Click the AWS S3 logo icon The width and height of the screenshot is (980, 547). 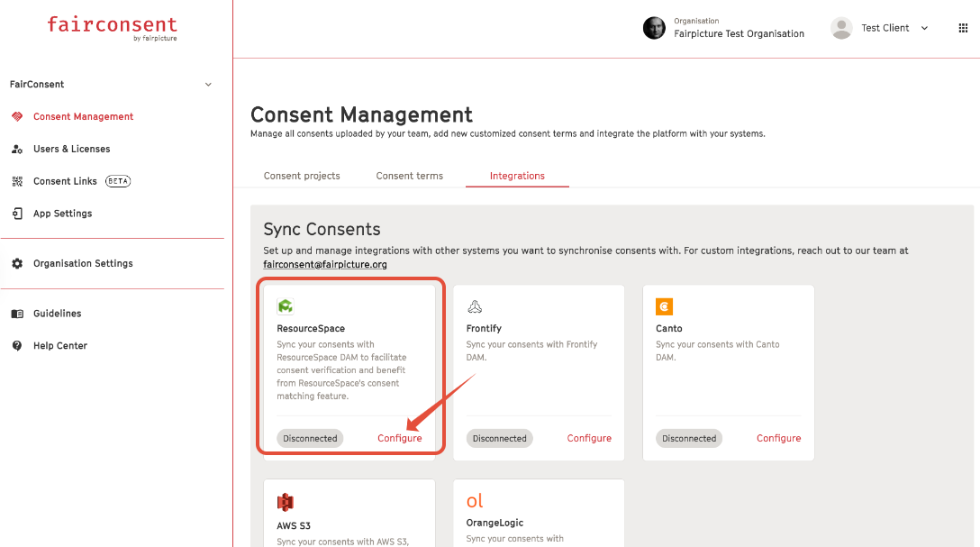click(x=286, y=502)
